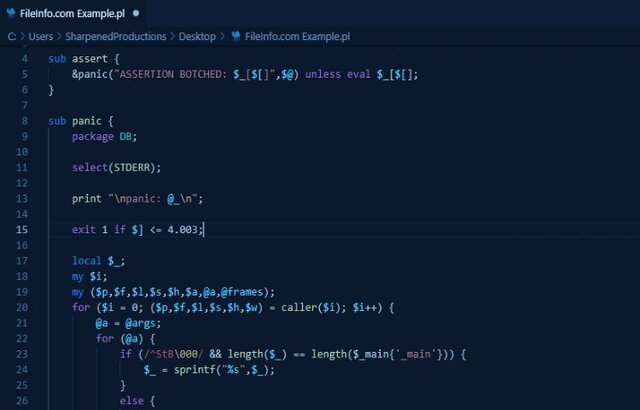Viewport: 640px width, 410px height.
Task: Click the chevron after Desktop breadcrumb
Action: pyautogui.click(x=222, y=37)
